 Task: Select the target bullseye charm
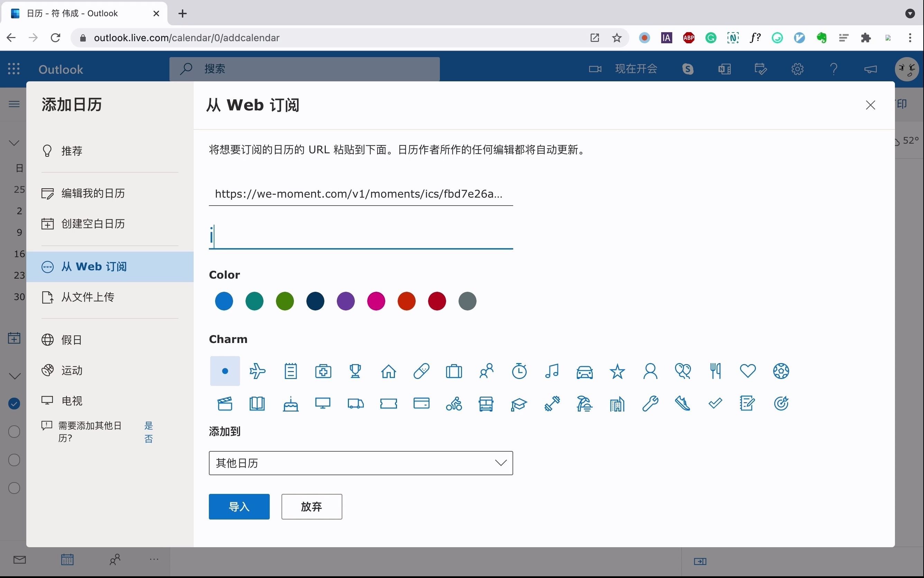781,403
